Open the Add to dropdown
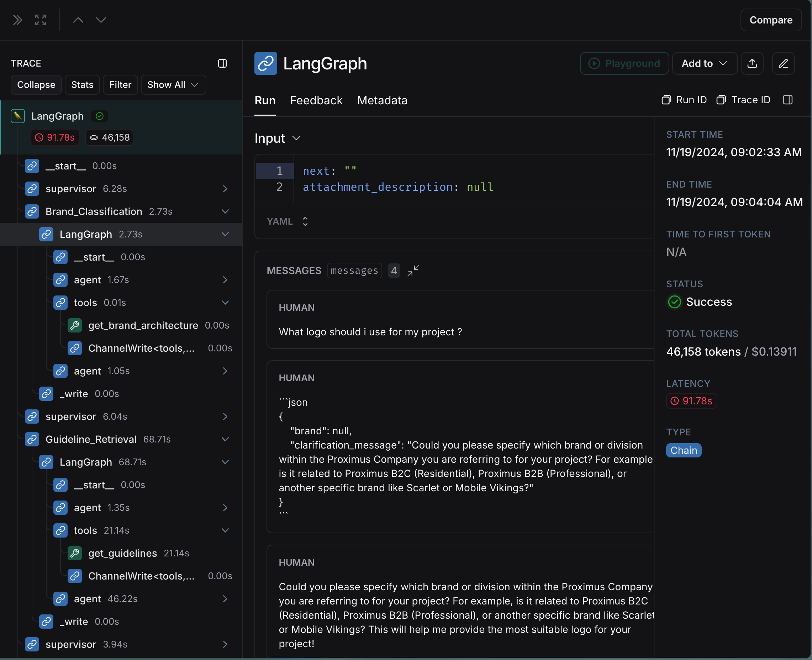 point(705,63)
